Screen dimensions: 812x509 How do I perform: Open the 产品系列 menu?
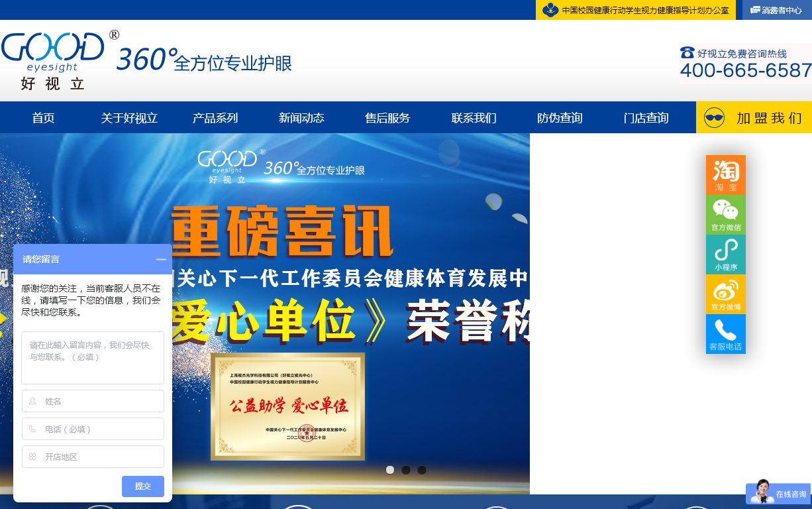(x=215, y=118)
